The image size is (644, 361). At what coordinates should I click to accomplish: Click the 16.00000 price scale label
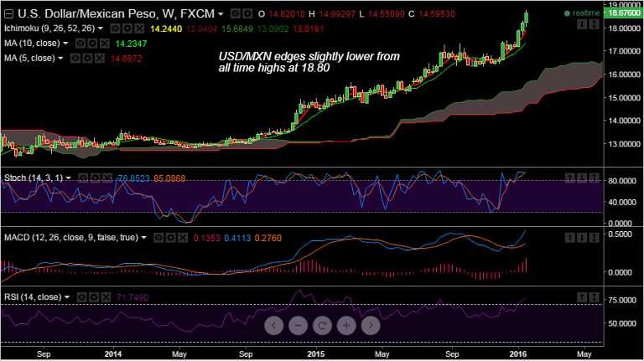coord(624,75)
